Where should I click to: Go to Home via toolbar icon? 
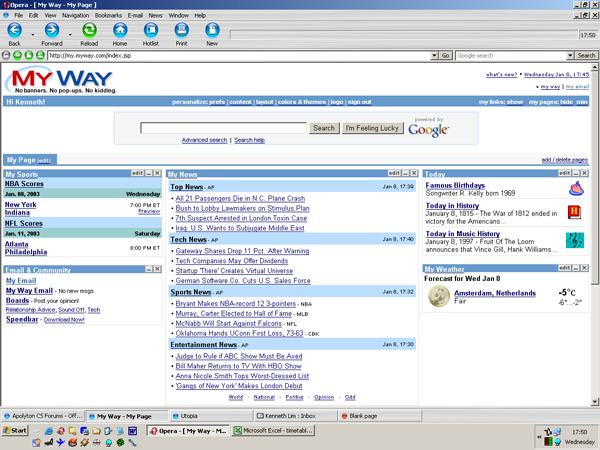[120, 31]
